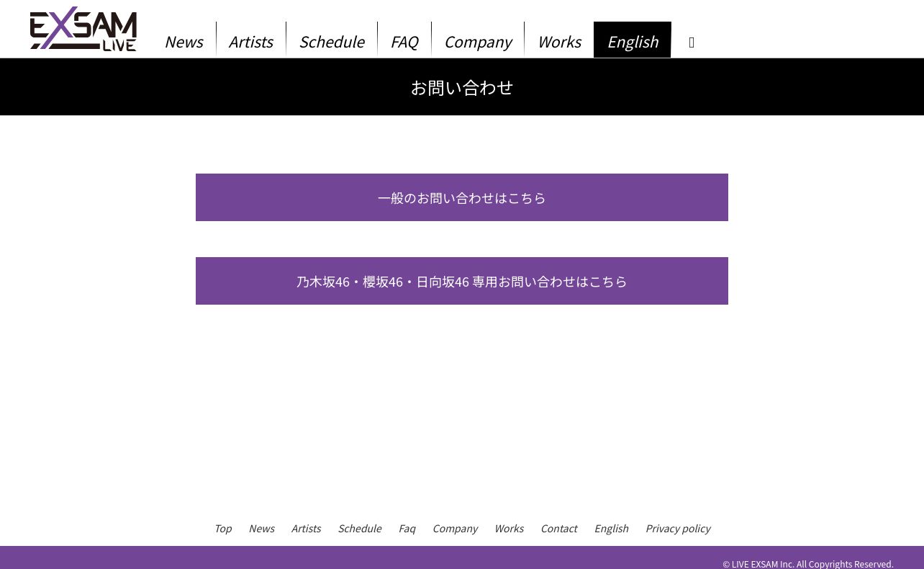
Task: Open FAQ in top navigation
Action: (404, 42)
